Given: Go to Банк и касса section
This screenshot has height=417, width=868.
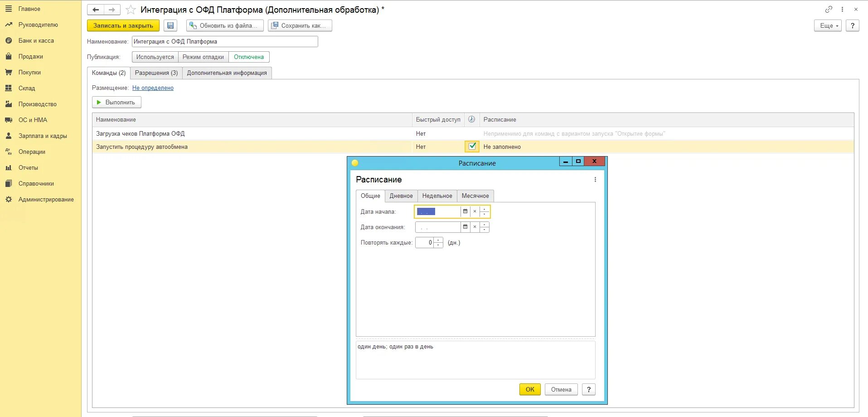Looking at the screenshot, I should point(36,40).
